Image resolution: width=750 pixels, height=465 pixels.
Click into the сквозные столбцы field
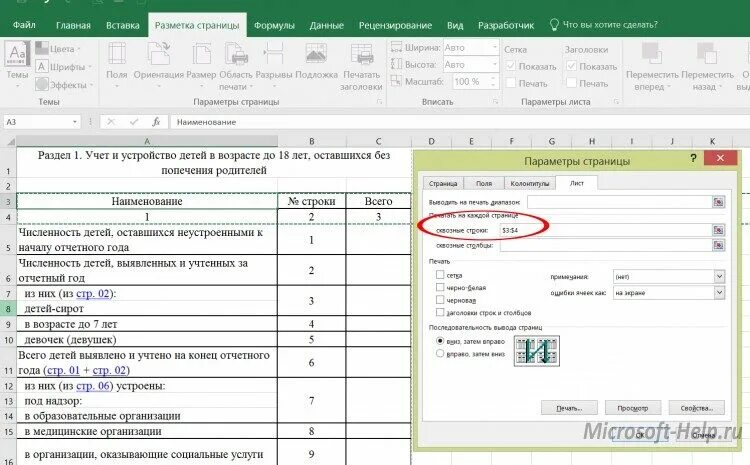[x=606, y=245]
